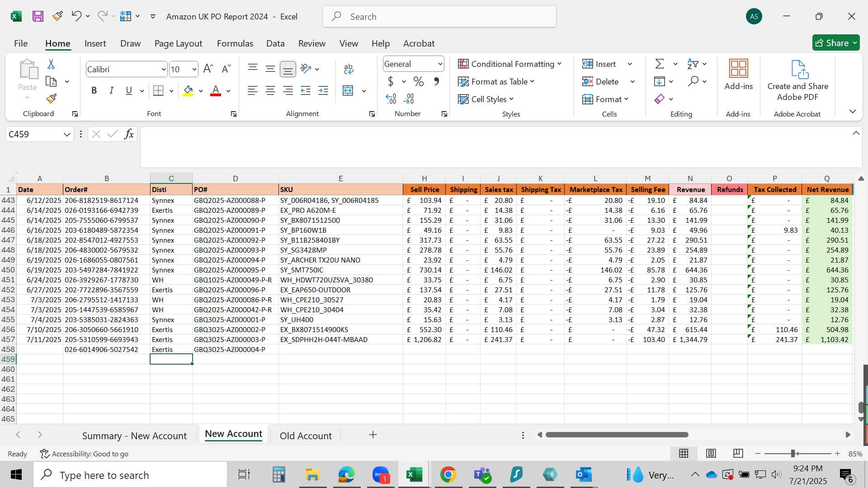Screen dimensions: 868x488
Task: Open Google Chrome from the taskbar
Action: point(448,475)
